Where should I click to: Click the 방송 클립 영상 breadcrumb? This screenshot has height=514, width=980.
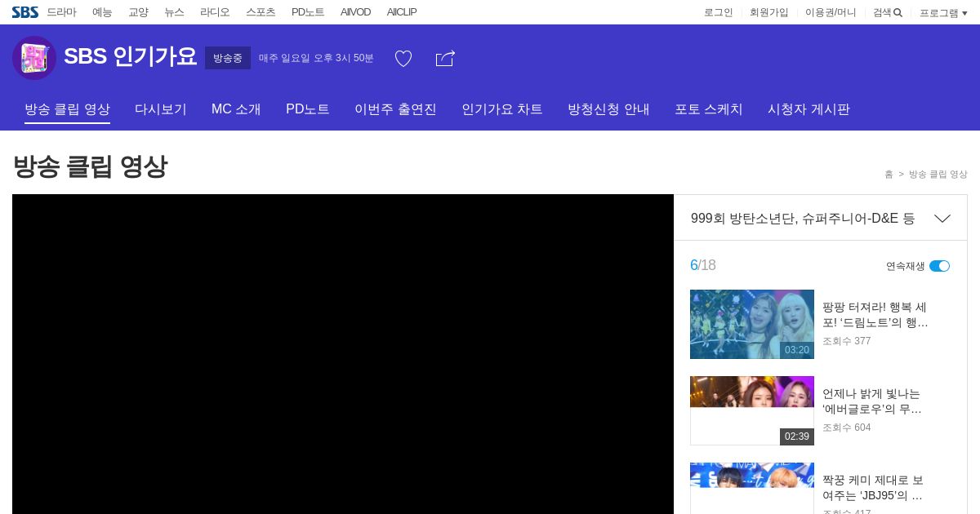(938, 175)
